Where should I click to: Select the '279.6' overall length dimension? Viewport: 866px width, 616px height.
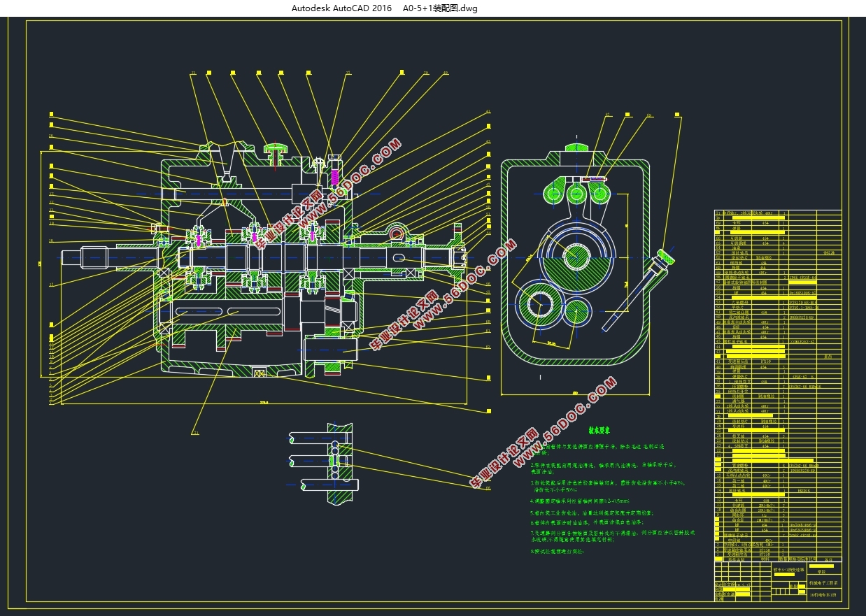(264, 403)
